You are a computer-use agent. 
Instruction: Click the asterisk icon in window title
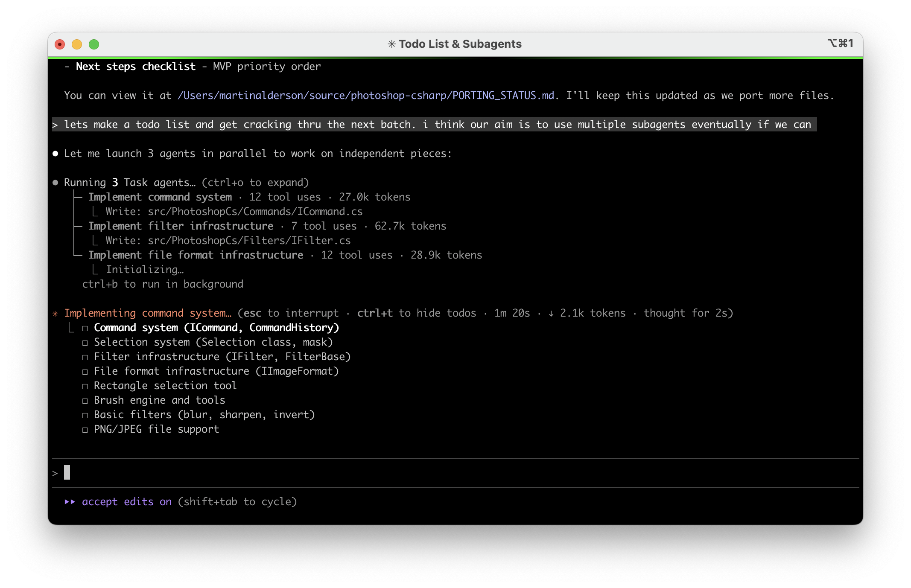coord(391,44)
